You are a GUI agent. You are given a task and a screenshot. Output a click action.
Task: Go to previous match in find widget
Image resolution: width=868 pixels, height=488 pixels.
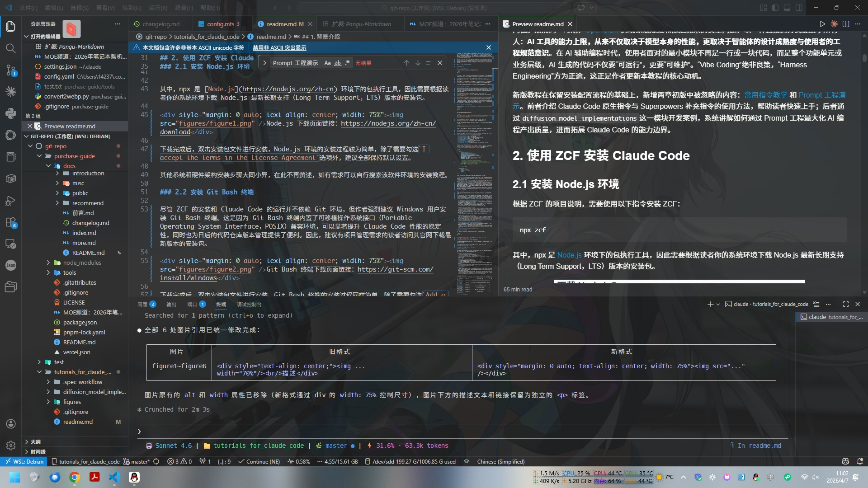click(406, 63)
